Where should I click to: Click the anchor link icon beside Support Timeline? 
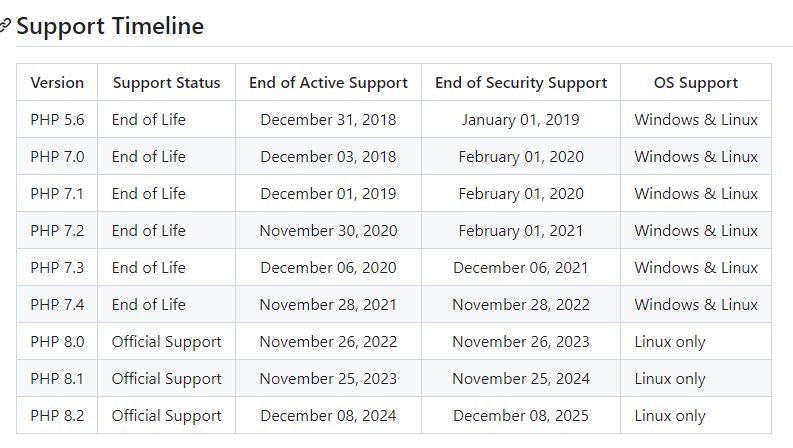tap(5, 27)
